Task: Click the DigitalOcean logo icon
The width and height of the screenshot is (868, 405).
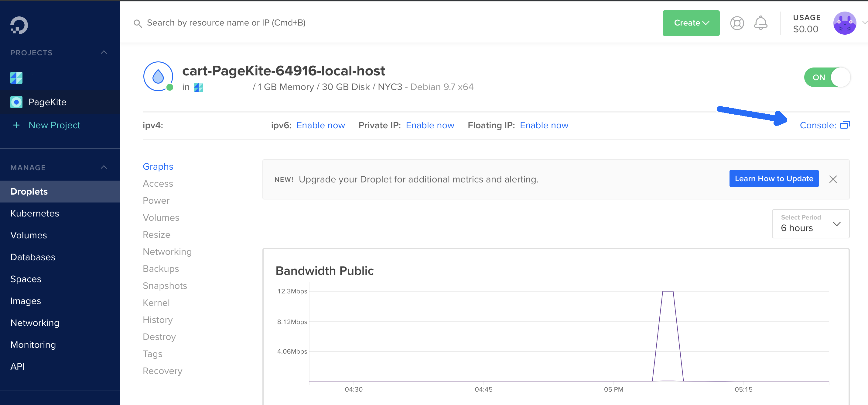Action: click(x=19, y=25)
